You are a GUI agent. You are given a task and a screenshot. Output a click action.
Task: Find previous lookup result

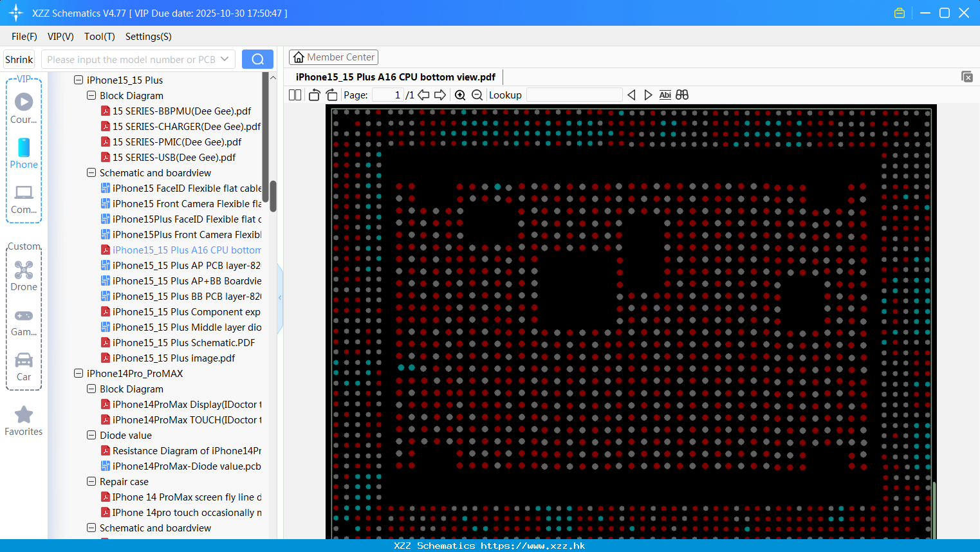[x=631, y=95]
